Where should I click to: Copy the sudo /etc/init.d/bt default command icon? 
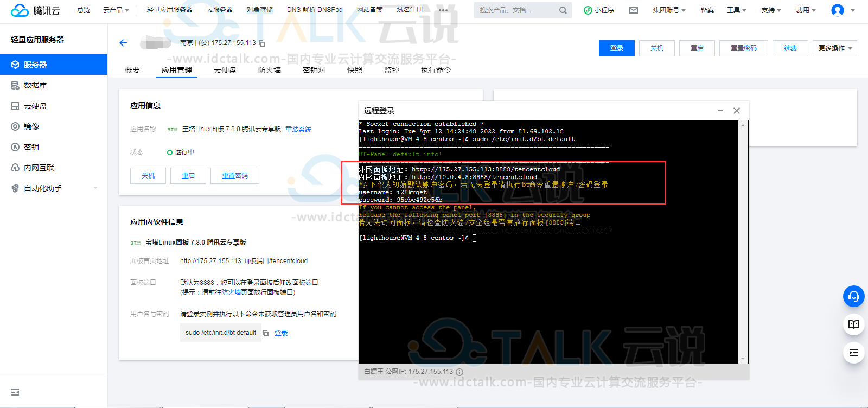(266, 333)
